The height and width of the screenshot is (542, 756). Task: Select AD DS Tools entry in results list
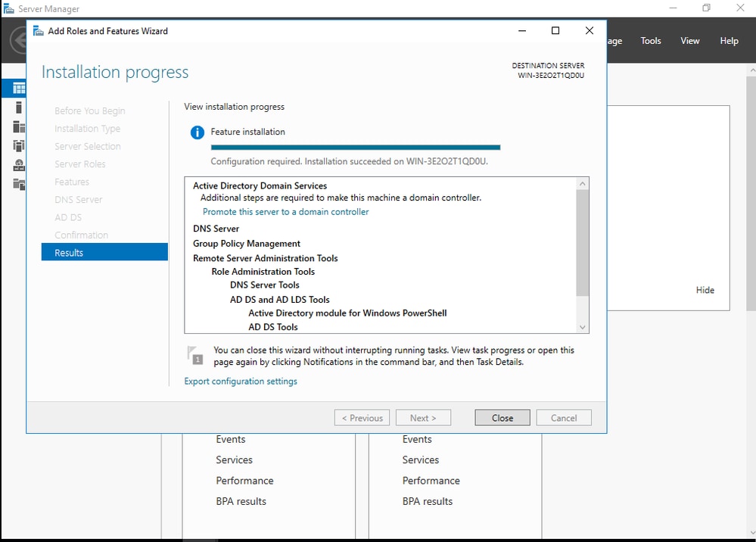273,327
